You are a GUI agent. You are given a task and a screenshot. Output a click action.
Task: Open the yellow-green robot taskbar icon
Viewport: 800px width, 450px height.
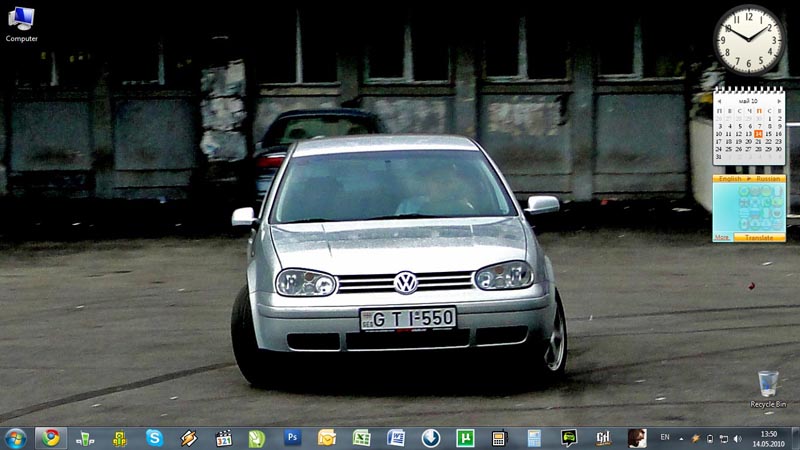pyautogui.click(x=119, y=438)
